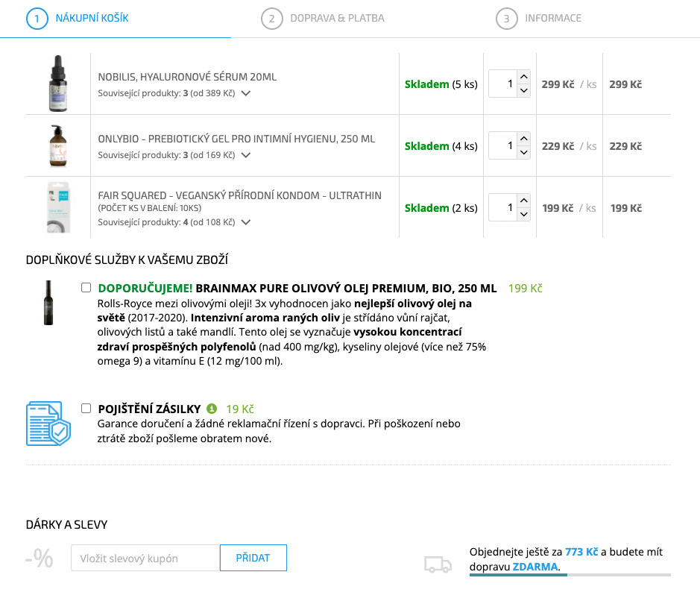This screenshot has height=610, width=700.
Task: Click the 773 Kč remaining amount text
Action: pyautogui.click(x=581, y=552)
